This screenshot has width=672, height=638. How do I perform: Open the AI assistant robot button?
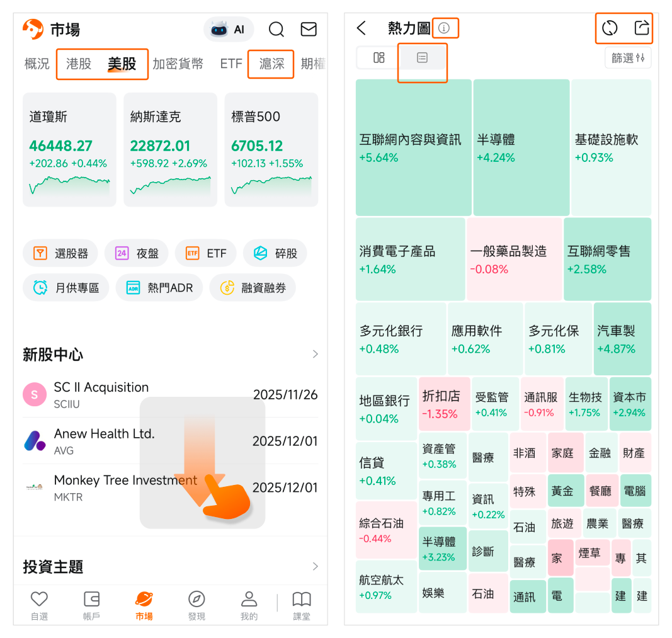[x=228, y=30]
